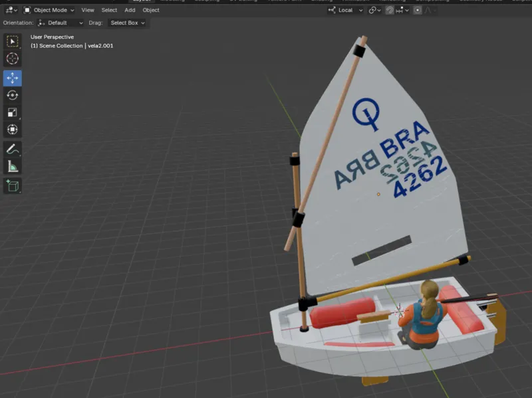Change the Local transform orientation dropdown
The height and width of the screenshot is (398, 532).
pyautogui.click(x=345, y=10)
